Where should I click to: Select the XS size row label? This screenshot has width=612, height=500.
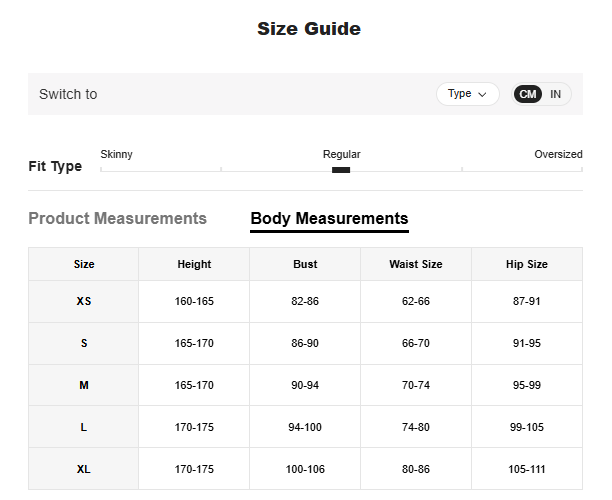coord(84,301)
